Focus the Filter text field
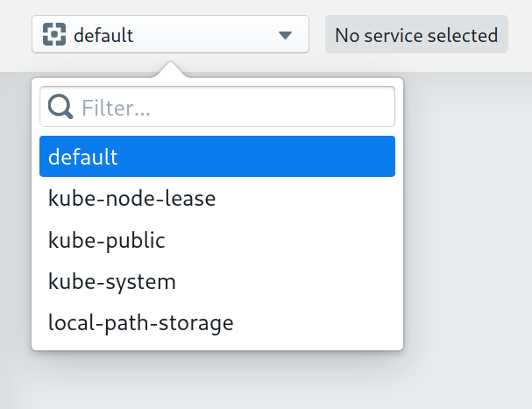This screenshot has width=532, height=409. (x=232, y=108)
